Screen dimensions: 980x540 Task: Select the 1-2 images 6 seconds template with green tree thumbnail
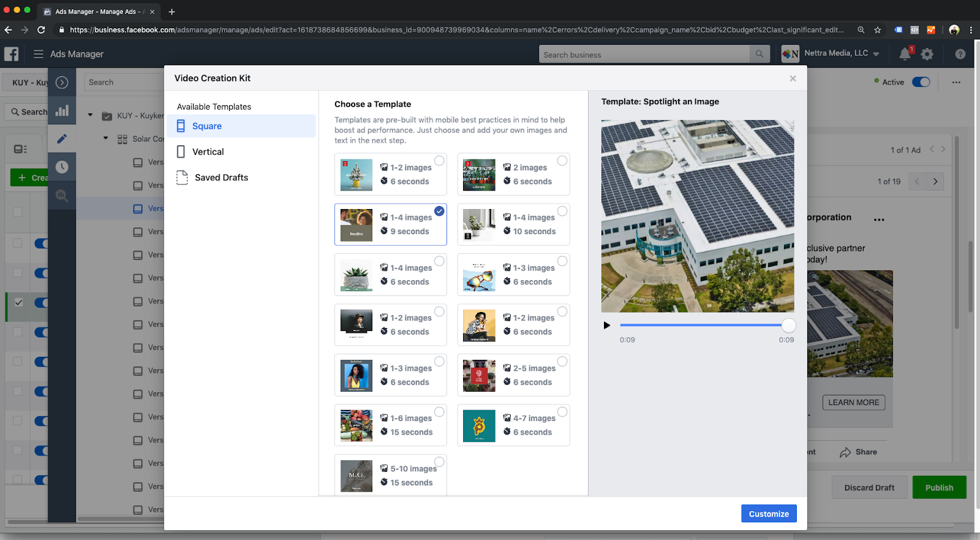tap(391, 174)
